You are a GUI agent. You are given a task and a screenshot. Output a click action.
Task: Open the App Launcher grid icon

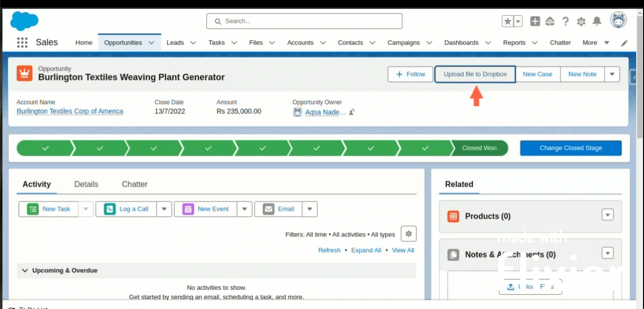tap(22, 42)
